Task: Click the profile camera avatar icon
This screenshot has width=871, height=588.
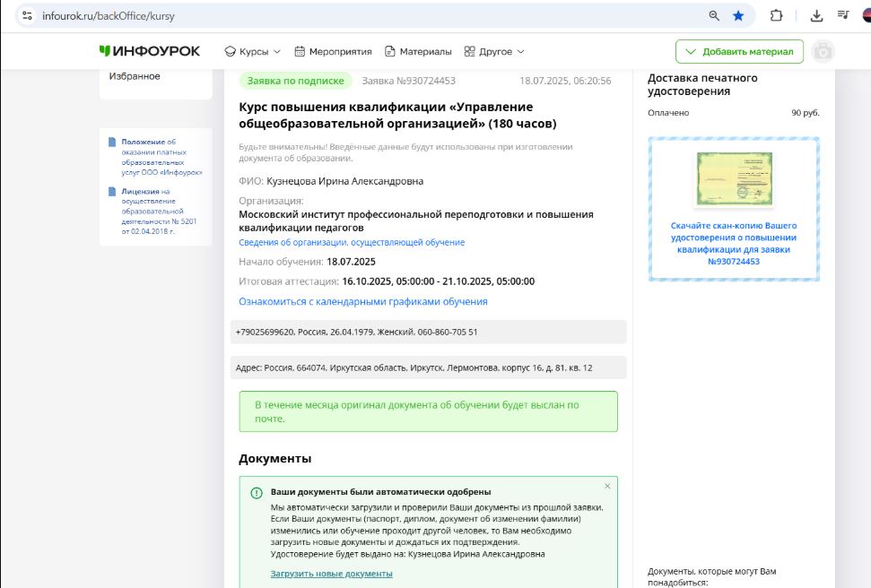Action: tap(823, 51)
